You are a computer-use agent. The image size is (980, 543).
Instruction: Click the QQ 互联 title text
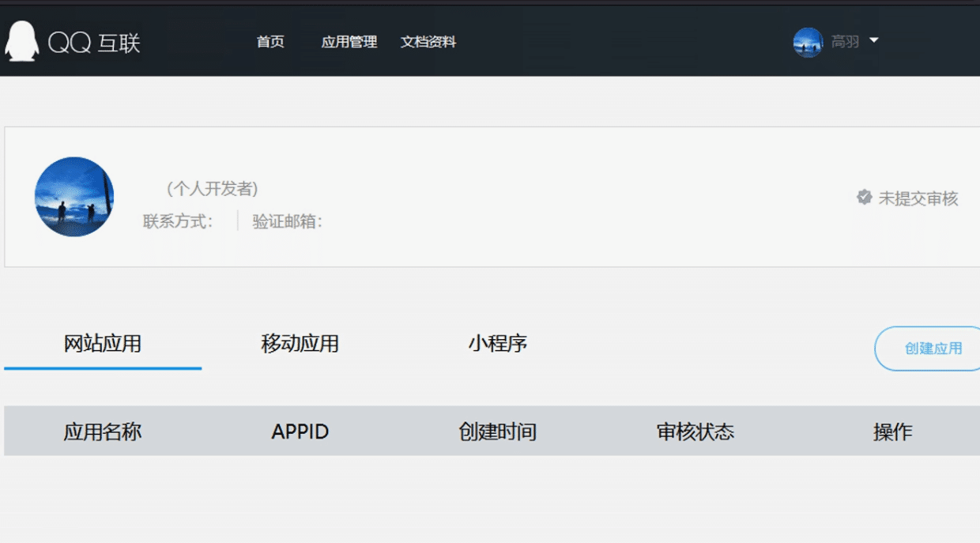click(x=94, y=43)
